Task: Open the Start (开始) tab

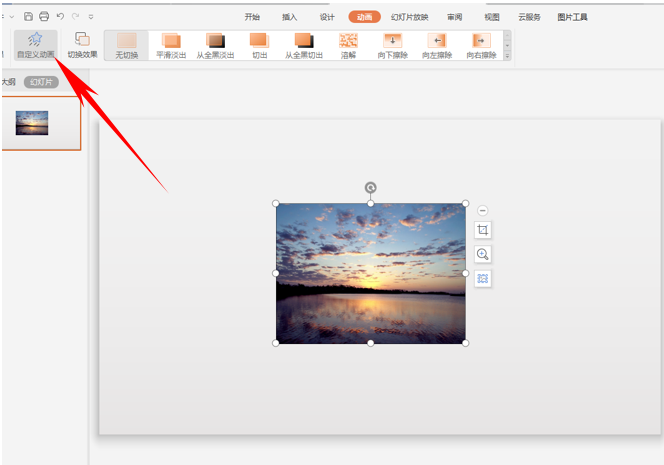Action: tap(252, 17)
